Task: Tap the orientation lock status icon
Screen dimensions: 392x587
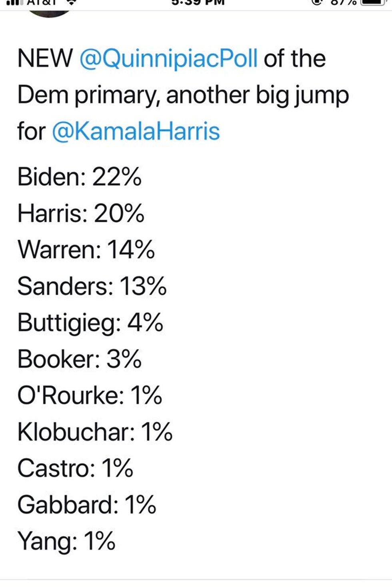Action: pos(317,2)
